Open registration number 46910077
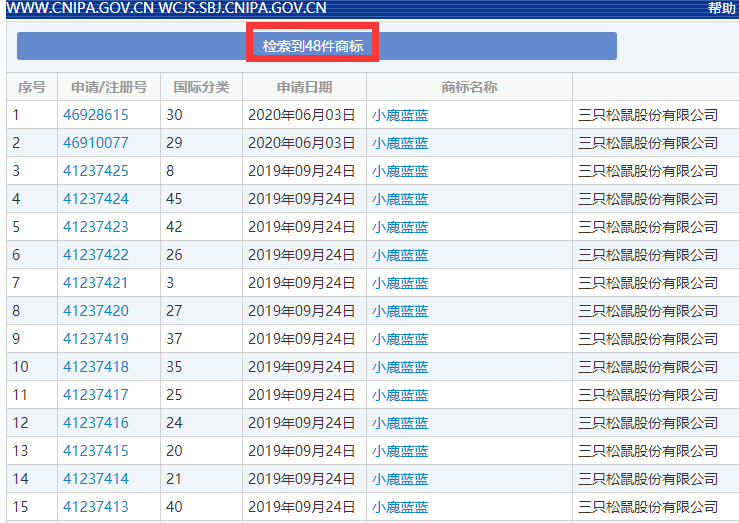 pos(96,143)
